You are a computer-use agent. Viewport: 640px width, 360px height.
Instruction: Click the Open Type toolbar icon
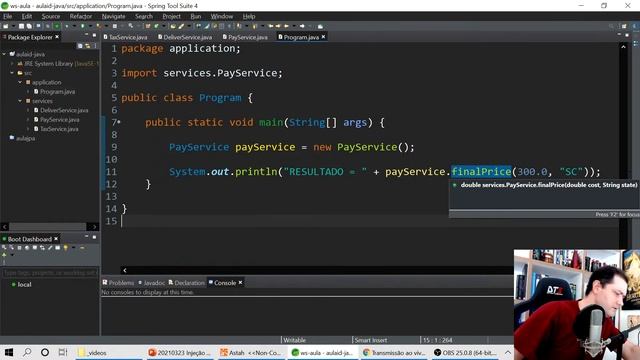[x=173, y=26]
